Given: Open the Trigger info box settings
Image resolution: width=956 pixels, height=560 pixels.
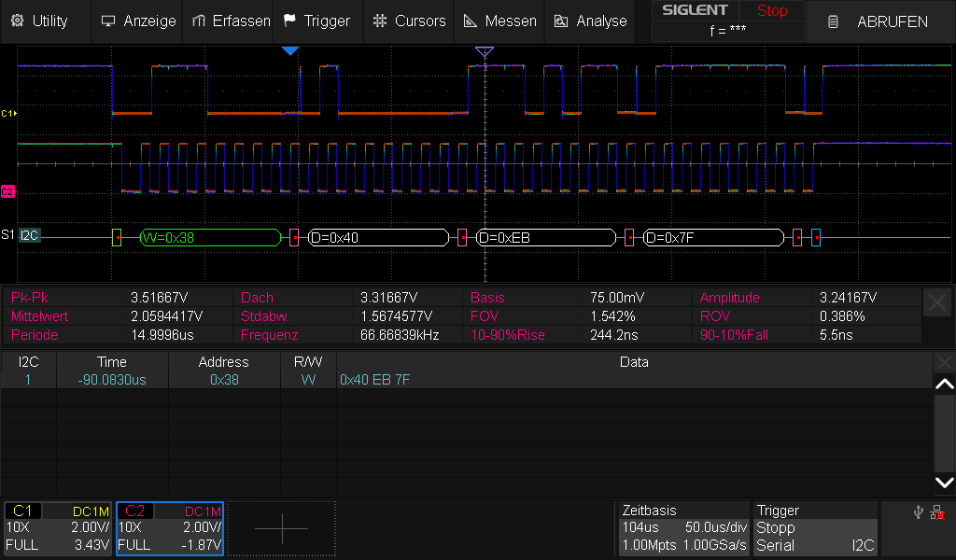Looking at the screenshot, I should (815, 528).
